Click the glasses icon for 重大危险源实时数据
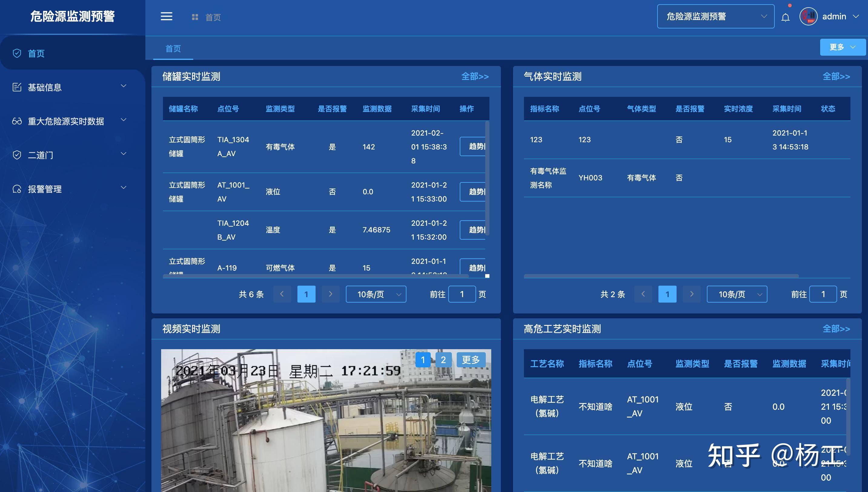This screenshot has width=868, height=492. tap(17, 121)
